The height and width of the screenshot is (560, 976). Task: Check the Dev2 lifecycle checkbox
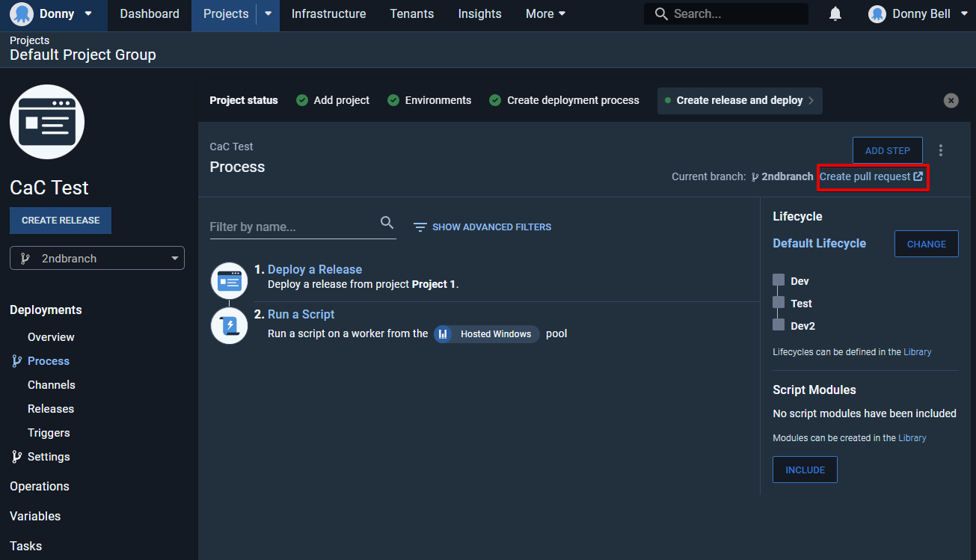click(x=779, y=325)
